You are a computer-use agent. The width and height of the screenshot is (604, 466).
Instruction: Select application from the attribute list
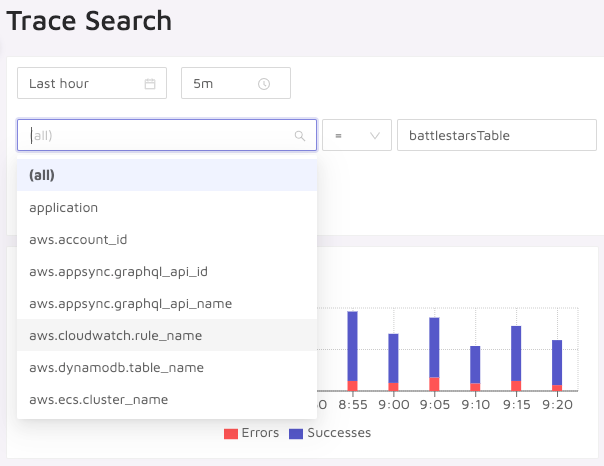coord(64,207)
